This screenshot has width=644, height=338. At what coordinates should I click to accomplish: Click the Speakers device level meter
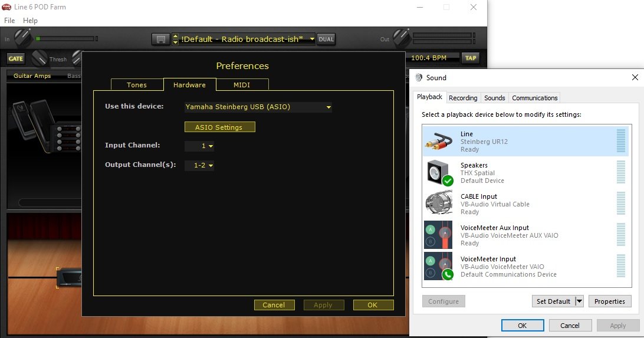620,172
